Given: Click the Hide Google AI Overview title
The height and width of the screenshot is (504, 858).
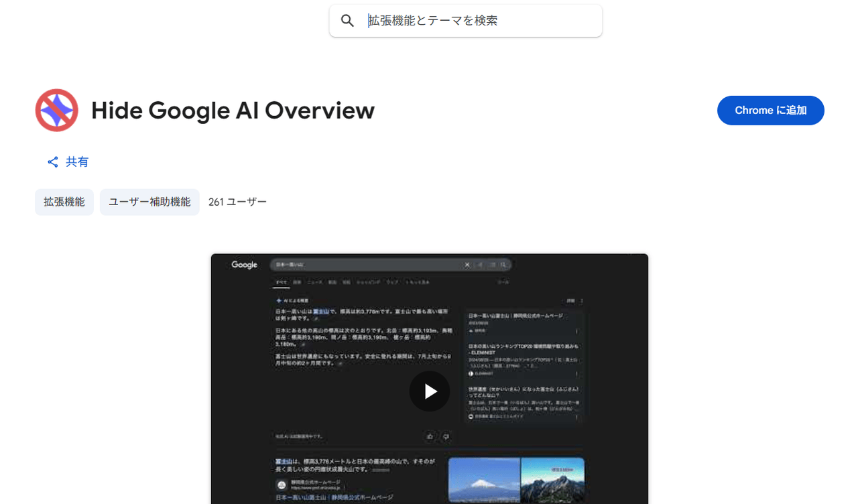Looking at the screenshot, I should [233, 111].
